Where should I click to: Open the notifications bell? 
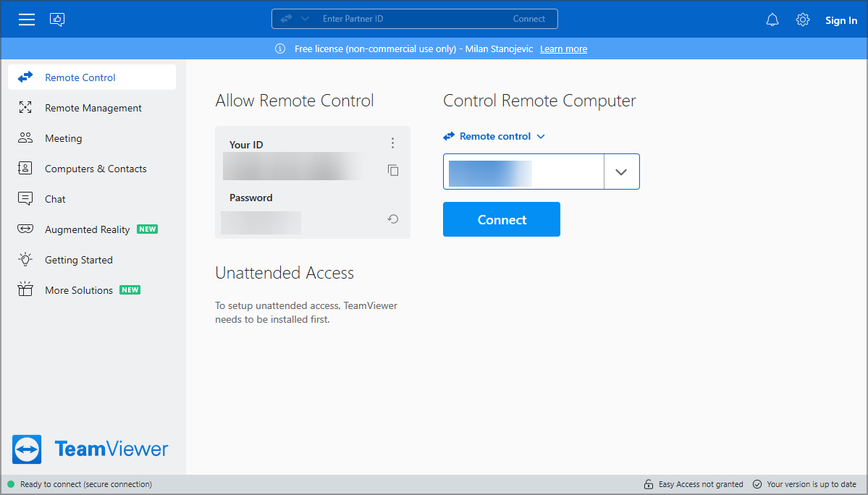tap(772, 20)
